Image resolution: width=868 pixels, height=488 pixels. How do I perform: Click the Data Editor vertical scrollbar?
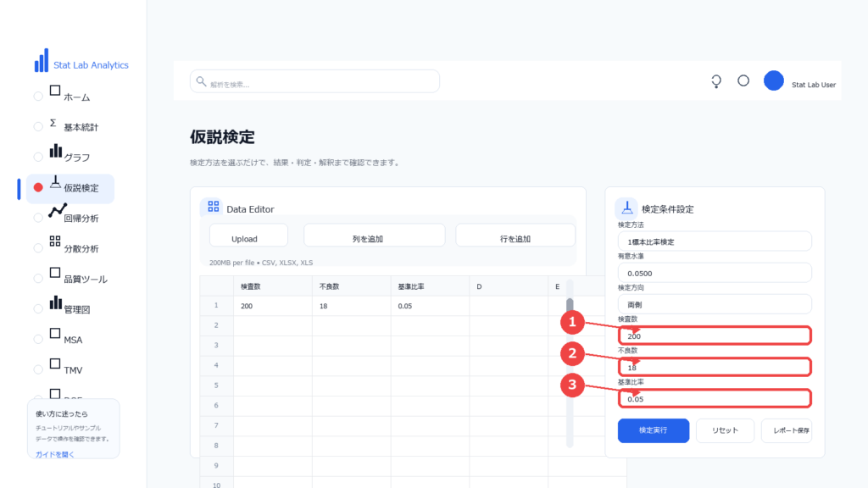click(570, 365)
